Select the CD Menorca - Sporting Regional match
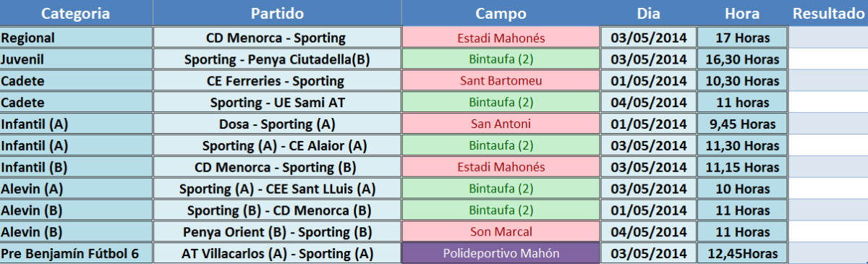This screenshot has width=868, height=264. pos(277,38)
